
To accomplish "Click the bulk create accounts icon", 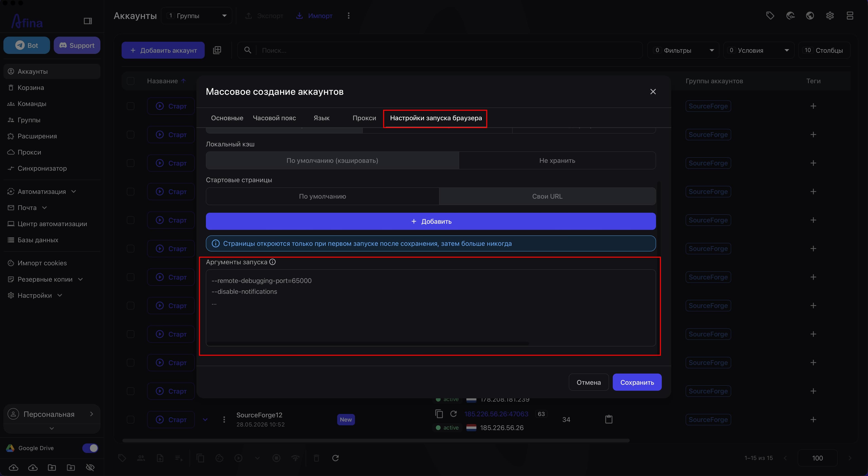I will pyautogui.click(x=217, y=50).
